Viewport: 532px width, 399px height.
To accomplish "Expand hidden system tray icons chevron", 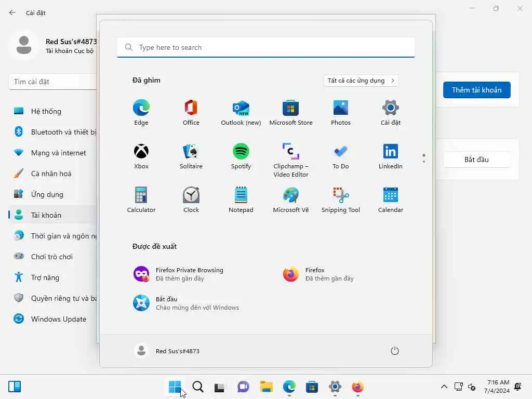I will (x=444, y=387).
